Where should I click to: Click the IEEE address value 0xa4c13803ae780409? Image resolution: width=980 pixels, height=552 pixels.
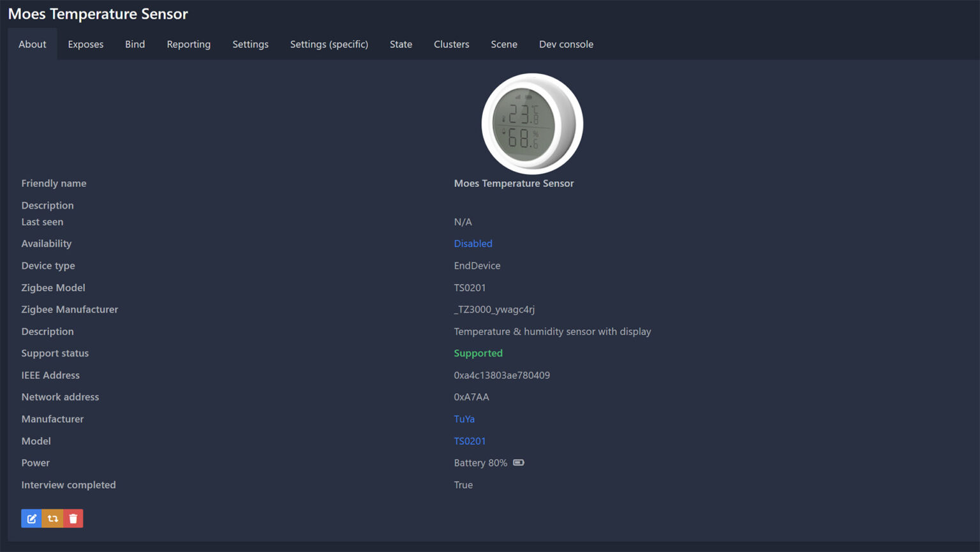pos(501,375)
